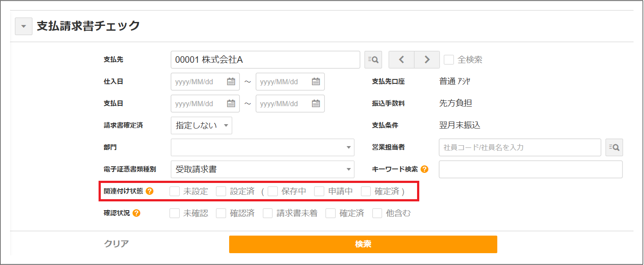Click the help icon next to キーワード検索
This screenshot has width=644, height=265.
click(424, 169)
